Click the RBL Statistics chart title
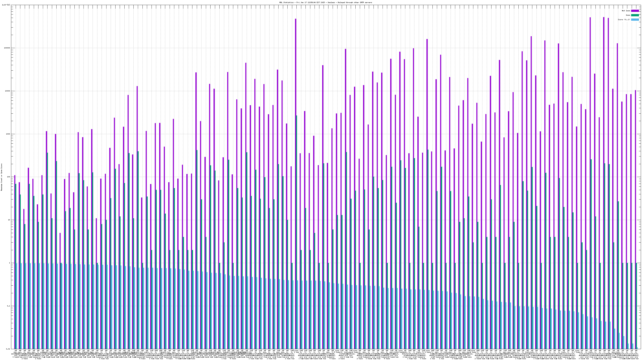The width and height of the screenshot is (644, 362). click(325, 2)
